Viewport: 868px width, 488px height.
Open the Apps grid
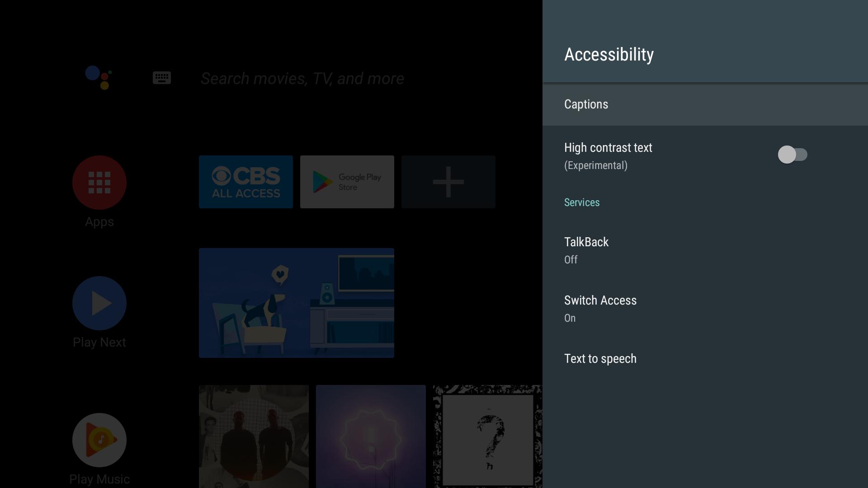tap(99, 181)
